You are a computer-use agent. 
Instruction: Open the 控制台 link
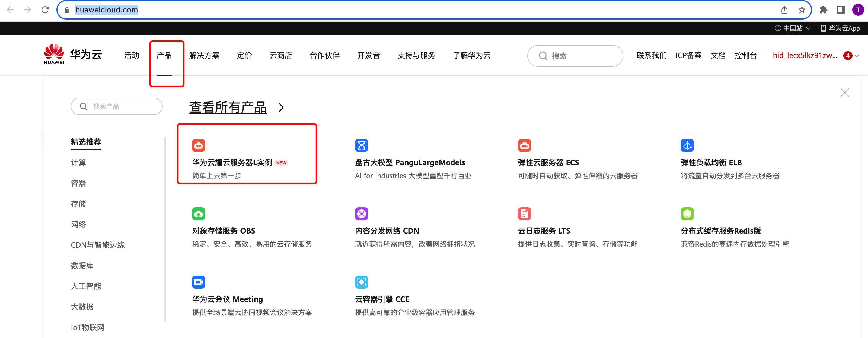(x=745, y=56)
